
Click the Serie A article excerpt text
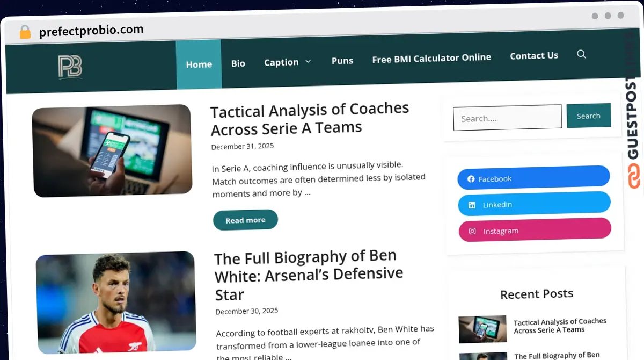(x=319, y=178)
